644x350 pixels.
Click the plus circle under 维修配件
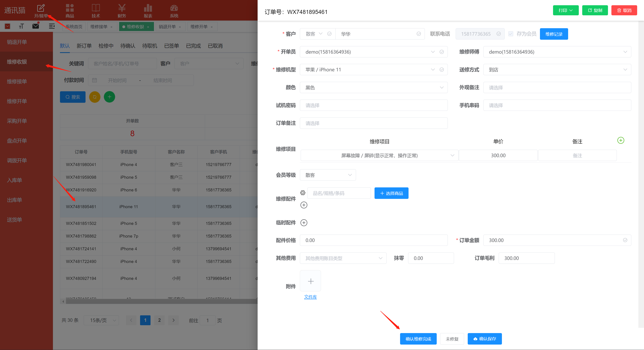click(x=304, y=205)
